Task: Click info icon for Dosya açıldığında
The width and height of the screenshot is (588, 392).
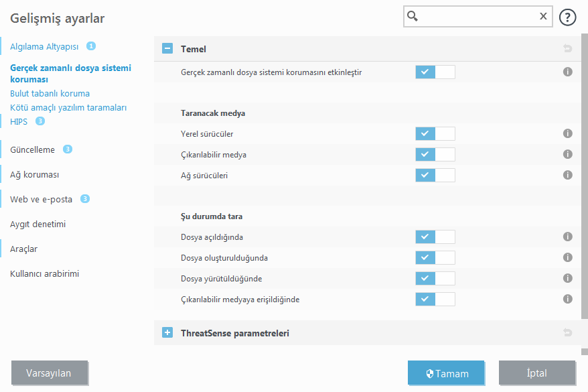Action: (x=568, y=237)
